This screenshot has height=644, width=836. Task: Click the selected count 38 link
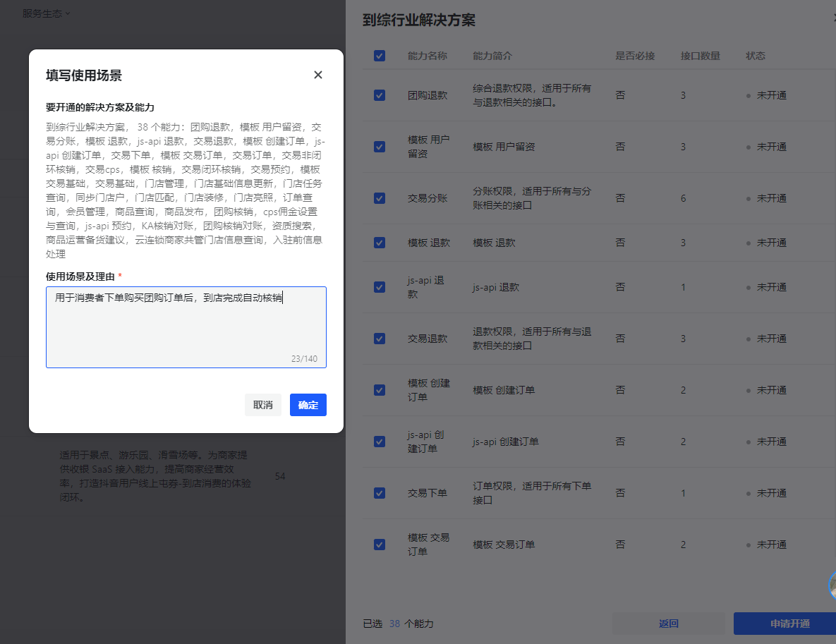(x=394, y=624)
